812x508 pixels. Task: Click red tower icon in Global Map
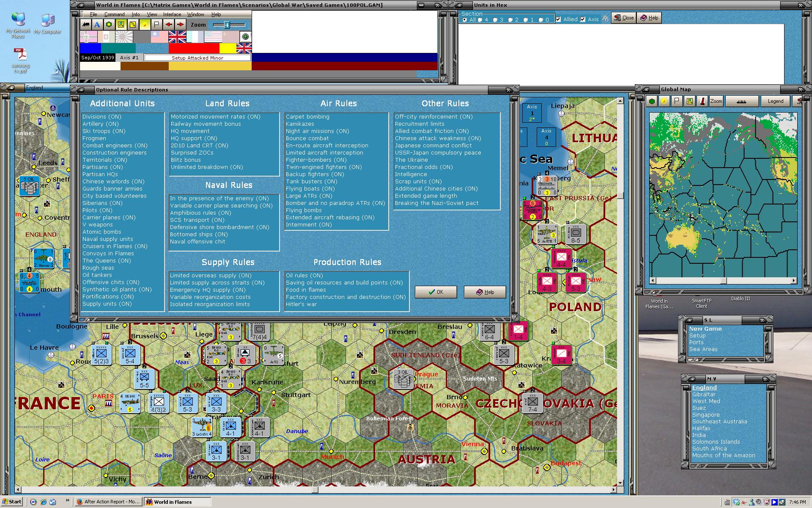(x=702, y=101)
